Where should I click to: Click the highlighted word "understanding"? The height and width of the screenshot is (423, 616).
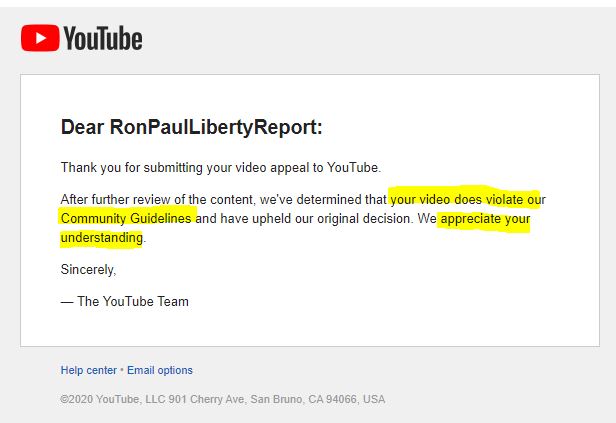tap(102, 238)
